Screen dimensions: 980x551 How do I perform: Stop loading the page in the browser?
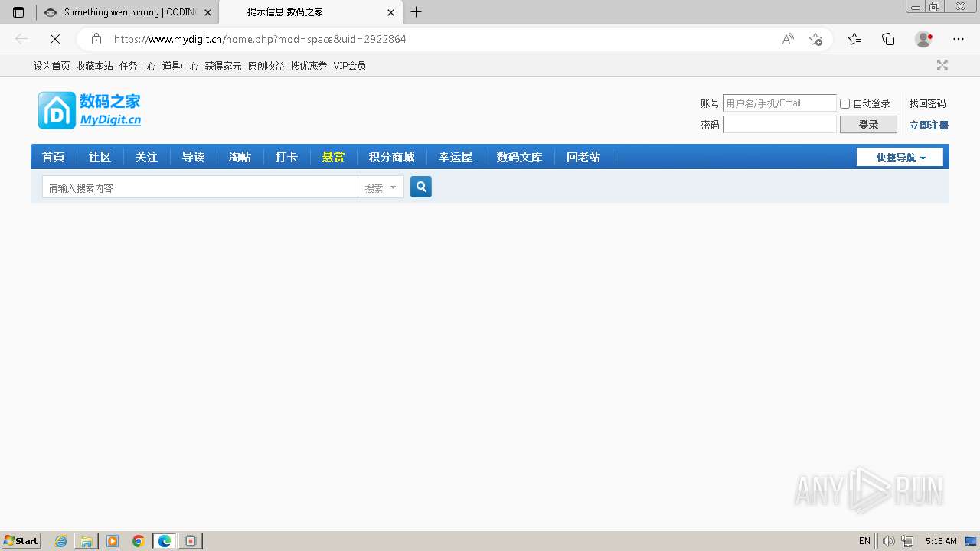(x=55, y=39)
